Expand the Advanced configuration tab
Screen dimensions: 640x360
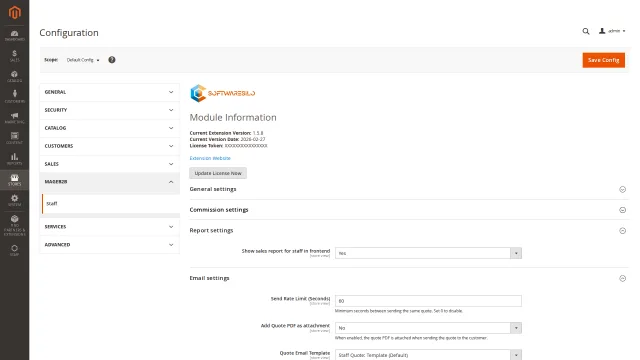tap(109, 245)
